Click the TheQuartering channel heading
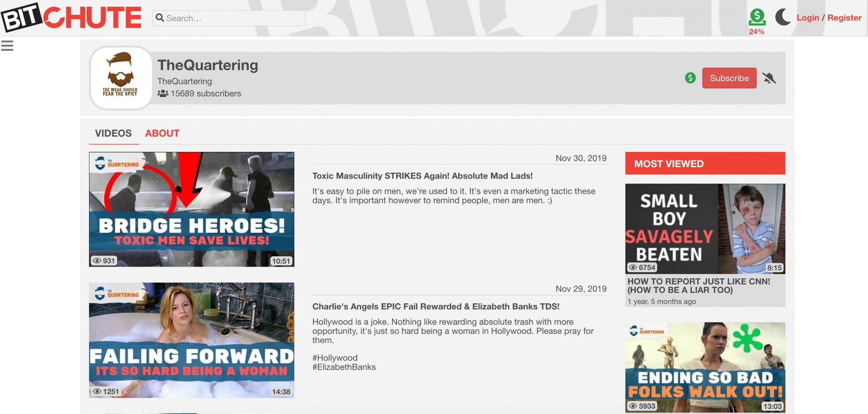The width and height of the screenshot is (868, 414). pos(207,65)
